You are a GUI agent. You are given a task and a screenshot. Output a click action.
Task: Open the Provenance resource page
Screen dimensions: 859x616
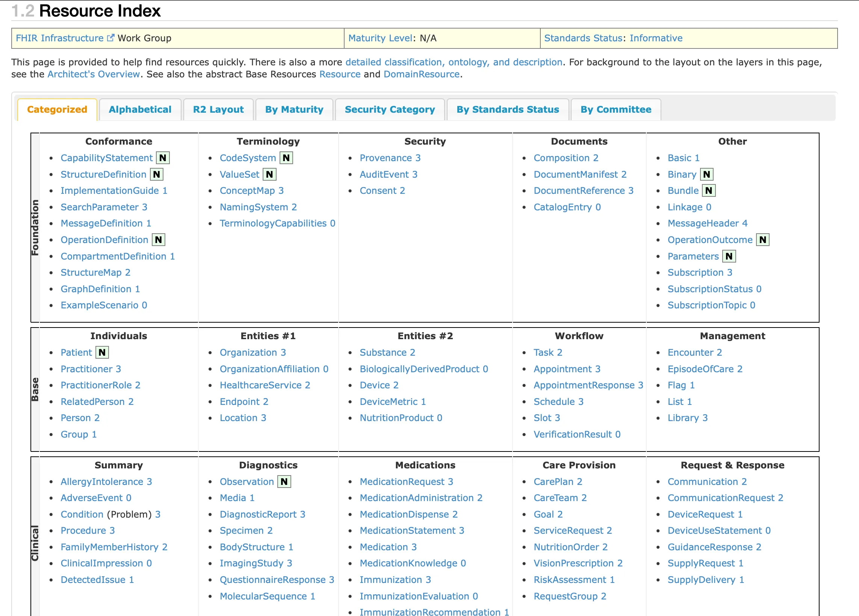(386, 158)
